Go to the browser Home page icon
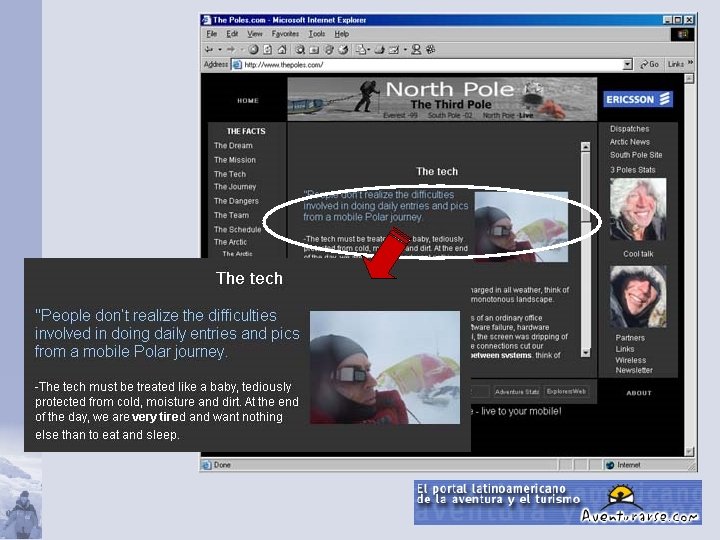Image resolution: width=720 pixels, height=540 pixels. click(282, 50)
